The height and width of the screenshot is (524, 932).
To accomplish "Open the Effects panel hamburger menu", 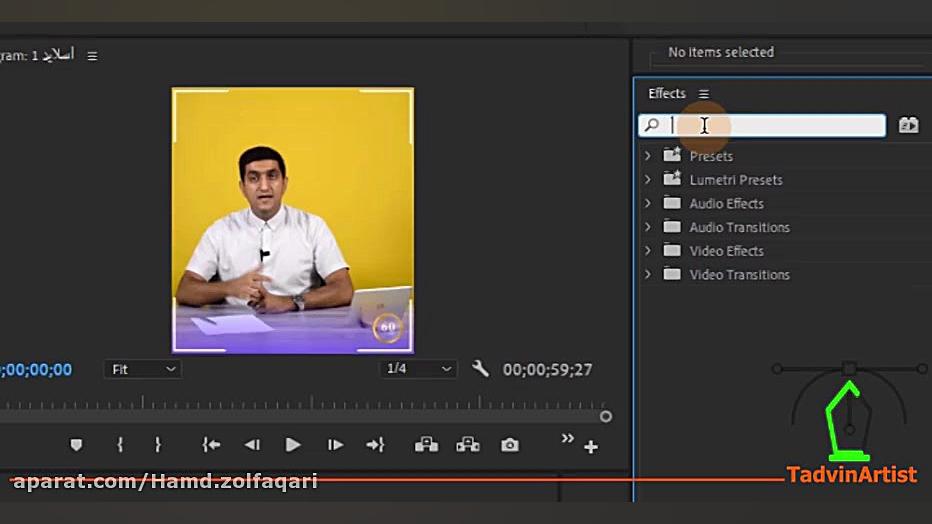I will (x=704, y=94).
